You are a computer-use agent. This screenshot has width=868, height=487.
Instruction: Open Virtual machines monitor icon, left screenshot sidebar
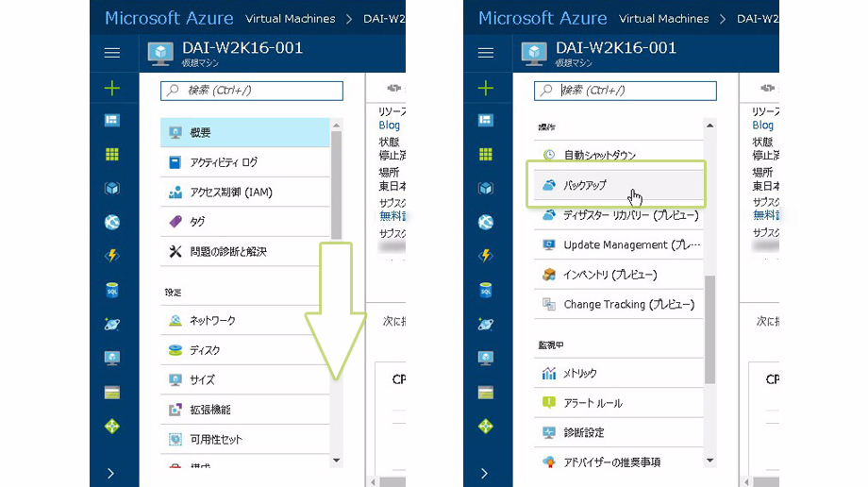pyautogui.click(x=112, y=358)
